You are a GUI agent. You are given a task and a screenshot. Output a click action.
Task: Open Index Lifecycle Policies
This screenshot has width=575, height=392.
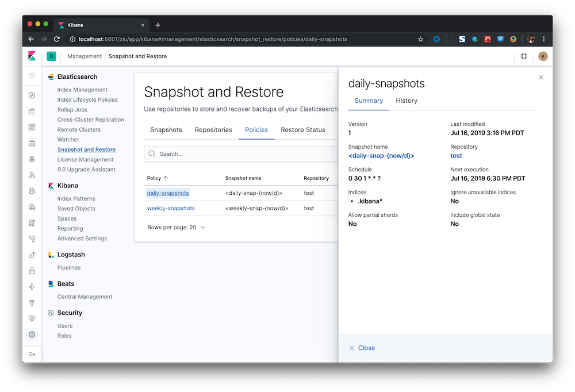pos(87,100)
